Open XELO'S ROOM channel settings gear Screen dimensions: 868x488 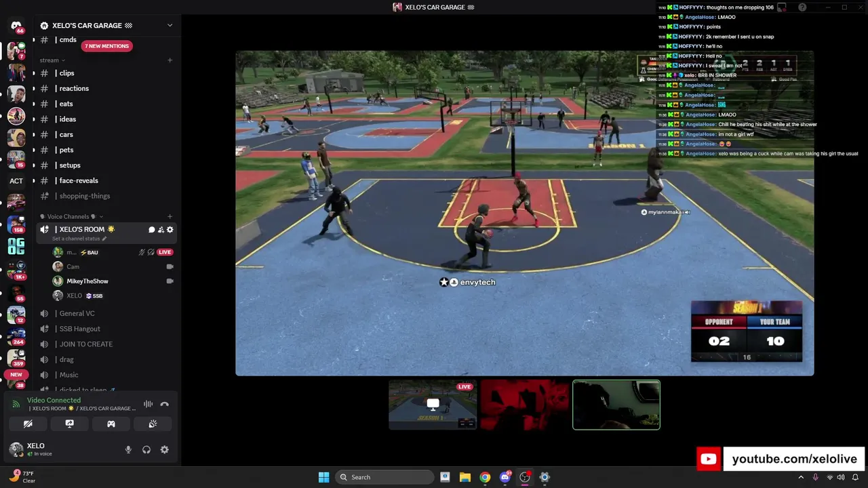pyautogui.click(x=170, y=230)
